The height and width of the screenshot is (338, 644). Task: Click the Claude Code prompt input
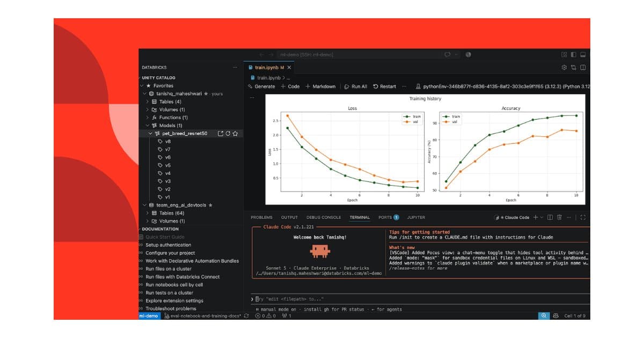[x=420, y=299]
